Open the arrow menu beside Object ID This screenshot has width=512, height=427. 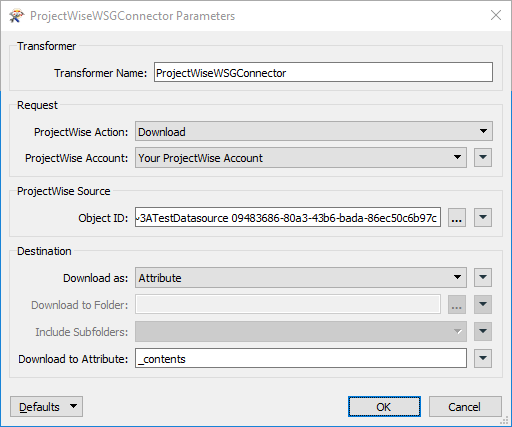pyautogui.click(x=483, y=218)
